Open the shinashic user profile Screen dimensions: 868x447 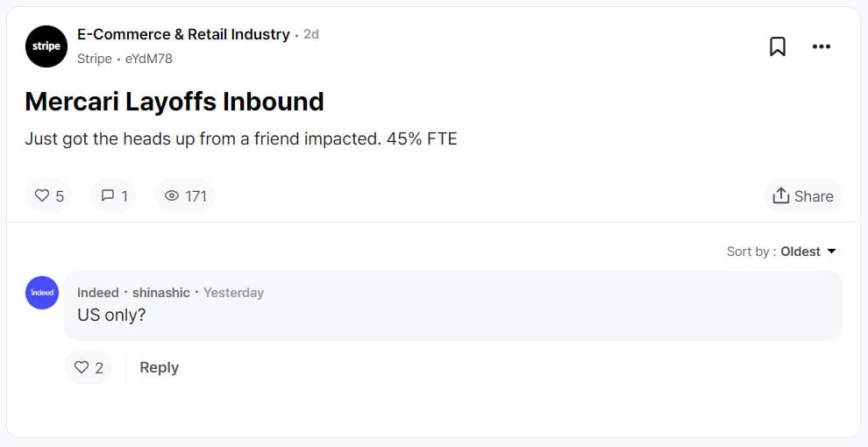coord(160,293)
